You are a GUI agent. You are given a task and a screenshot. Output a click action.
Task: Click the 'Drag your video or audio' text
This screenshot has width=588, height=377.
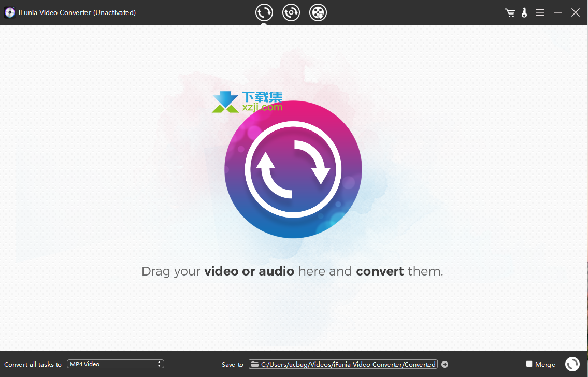pyautogui.click(x=292, y=271)
